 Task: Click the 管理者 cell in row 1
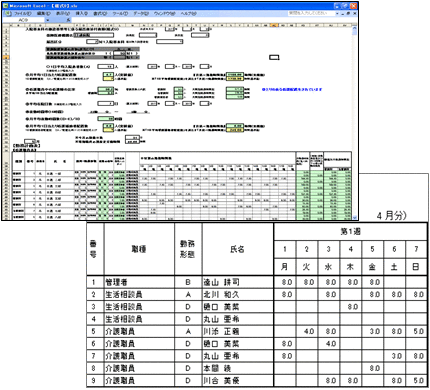[139, 282]
